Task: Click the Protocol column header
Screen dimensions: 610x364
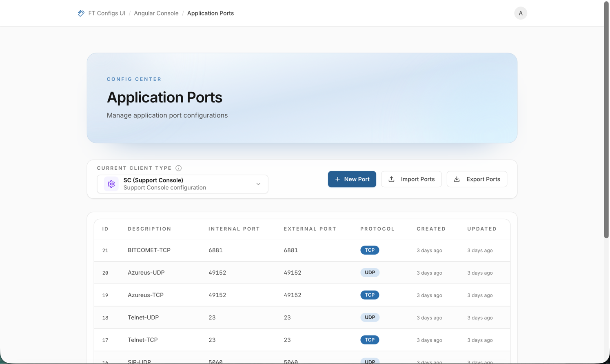Action: coord(377,229)
